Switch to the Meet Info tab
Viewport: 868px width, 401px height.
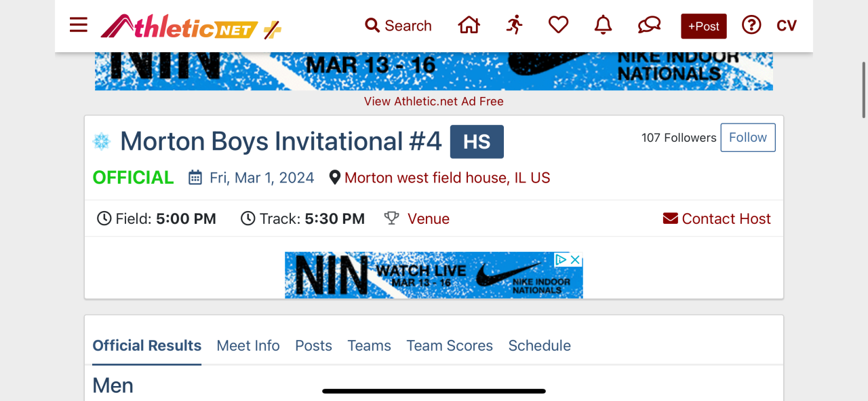coord(248,345)
